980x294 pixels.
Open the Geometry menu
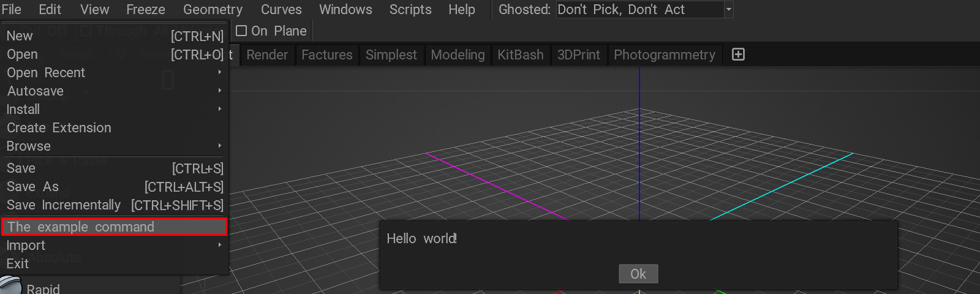213,10
